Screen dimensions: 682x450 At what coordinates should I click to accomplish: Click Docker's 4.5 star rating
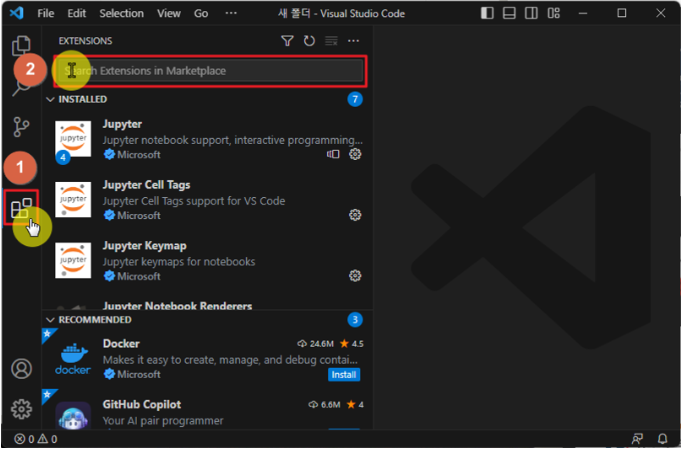point(352,344)
